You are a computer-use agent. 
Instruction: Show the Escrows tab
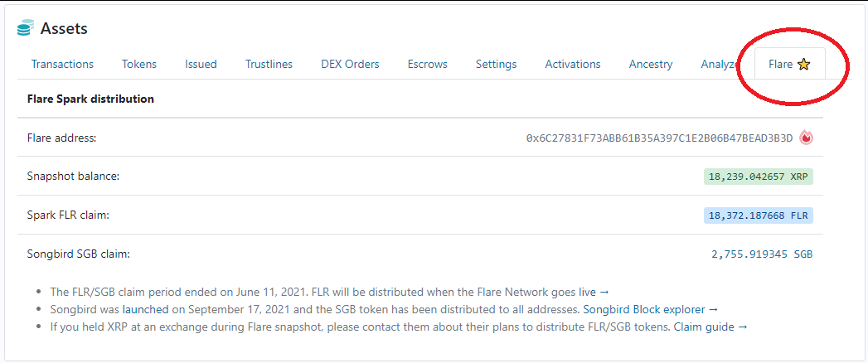click(427, 64)
